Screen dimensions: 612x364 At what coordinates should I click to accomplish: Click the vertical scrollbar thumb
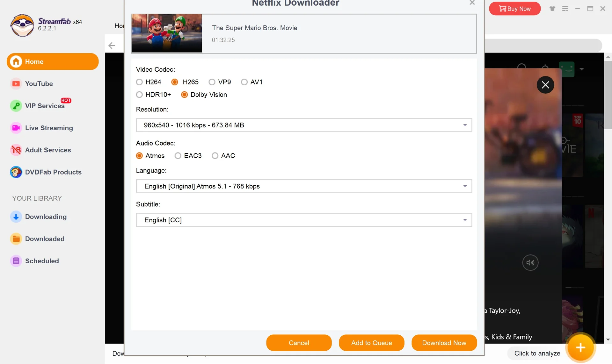click(x=608, y=95)
